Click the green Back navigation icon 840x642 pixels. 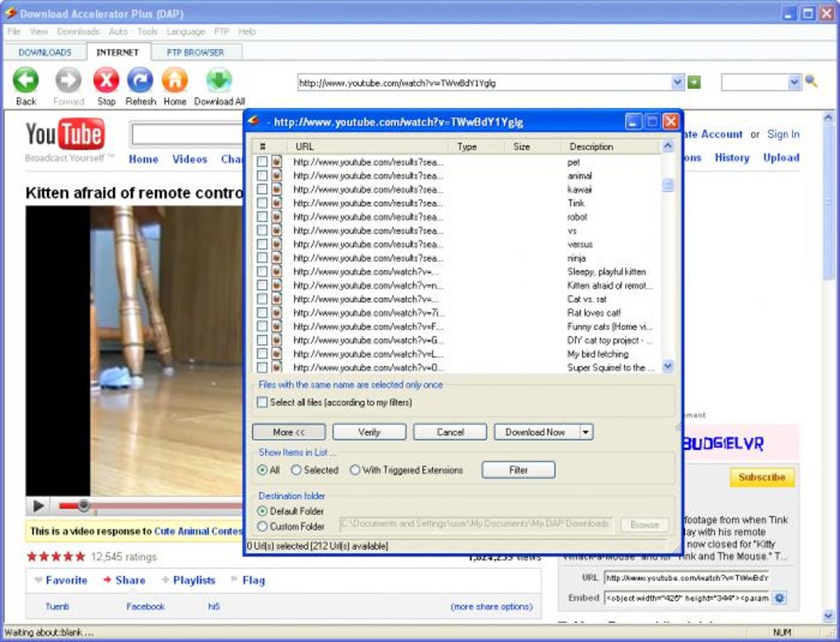pyautogui.click(x=26, y=81)
